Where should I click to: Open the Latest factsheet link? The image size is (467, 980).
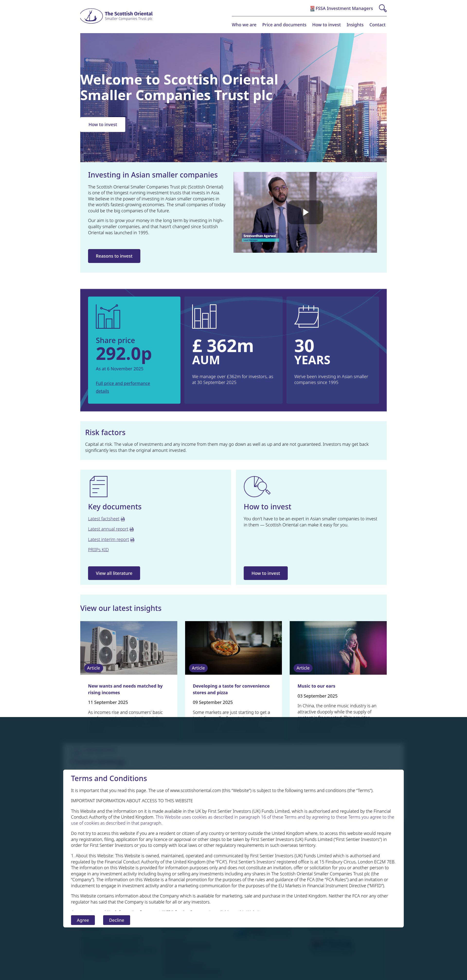click(x=104, y=519)
